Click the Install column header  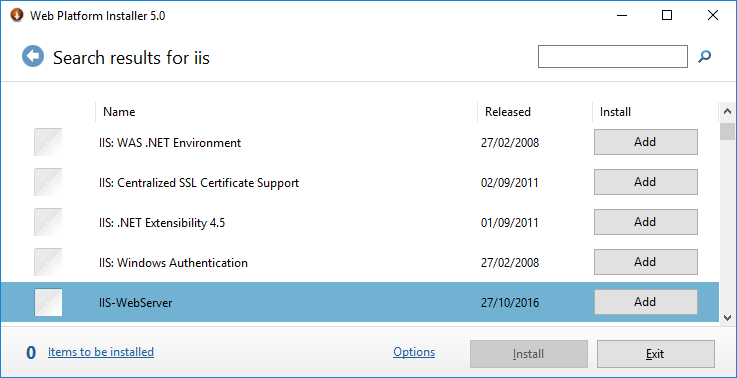pos(655,112)
